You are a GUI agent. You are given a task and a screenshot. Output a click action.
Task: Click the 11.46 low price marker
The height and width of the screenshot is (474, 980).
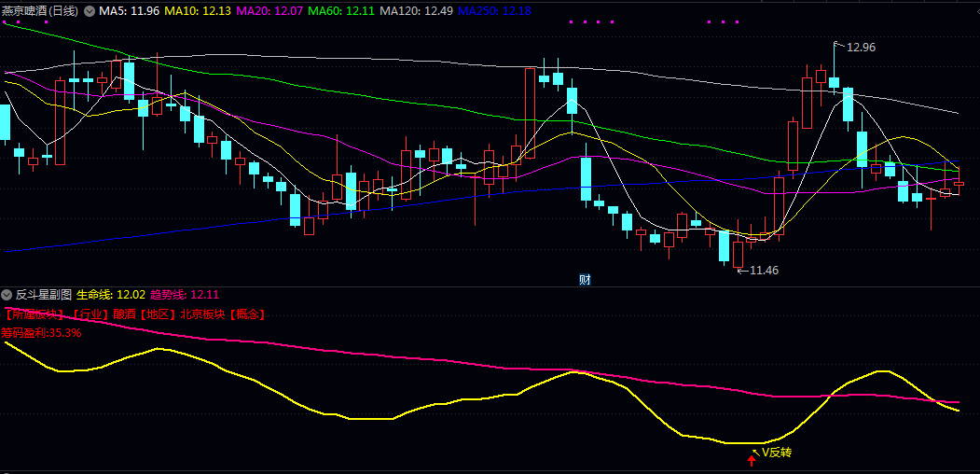762,271
